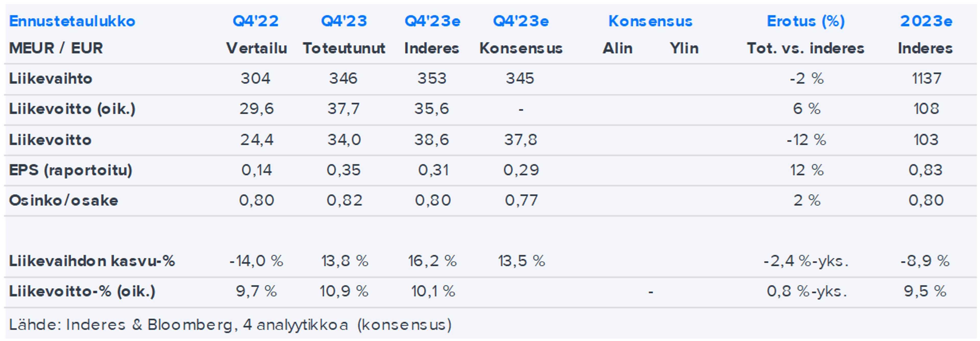This screenshot has width=980, height=341.
Task: Click the Tot. vs. inderes subheader
Action: (805, 48)
